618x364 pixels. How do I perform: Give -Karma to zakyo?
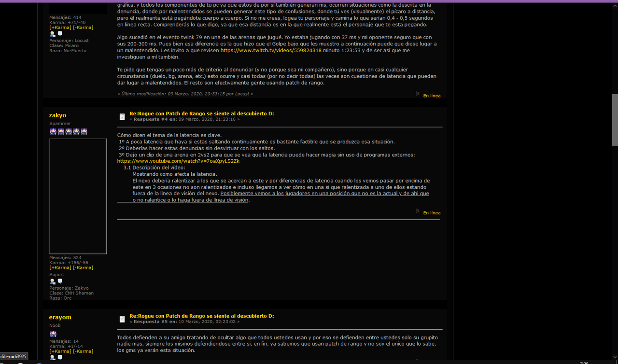(x=83, y=267)
